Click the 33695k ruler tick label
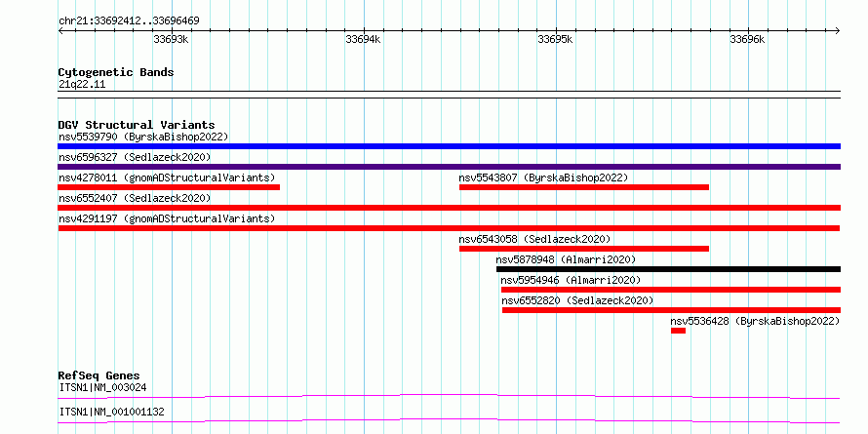This screenshot has height=434, width=868. [555, 40]
